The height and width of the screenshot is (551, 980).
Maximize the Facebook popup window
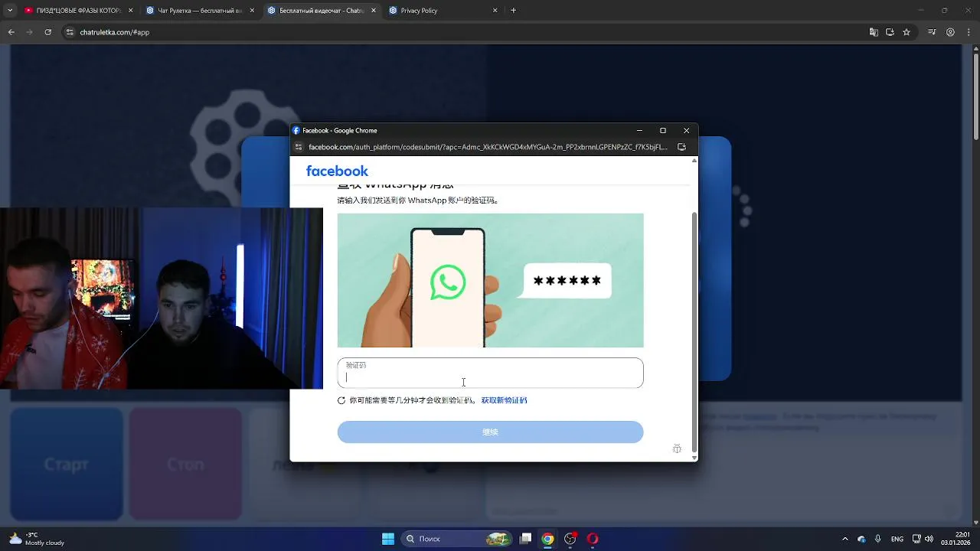pyautogui.click(x=663, y=130)
